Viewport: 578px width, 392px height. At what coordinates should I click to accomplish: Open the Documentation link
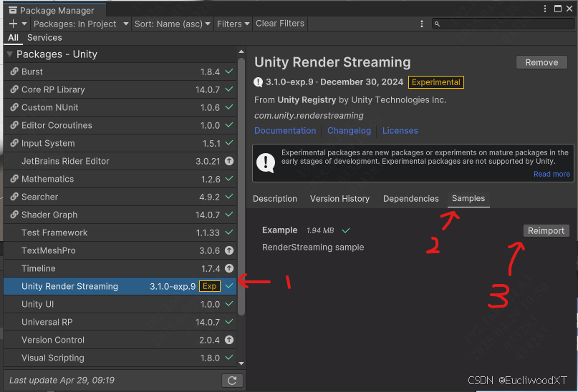click(x=285, y=131)
